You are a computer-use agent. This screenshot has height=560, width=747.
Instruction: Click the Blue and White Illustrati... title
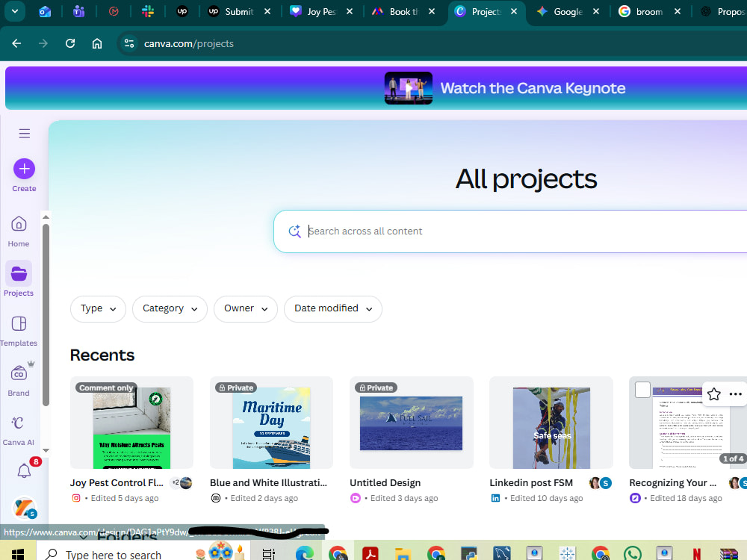(x=268, y=483)
